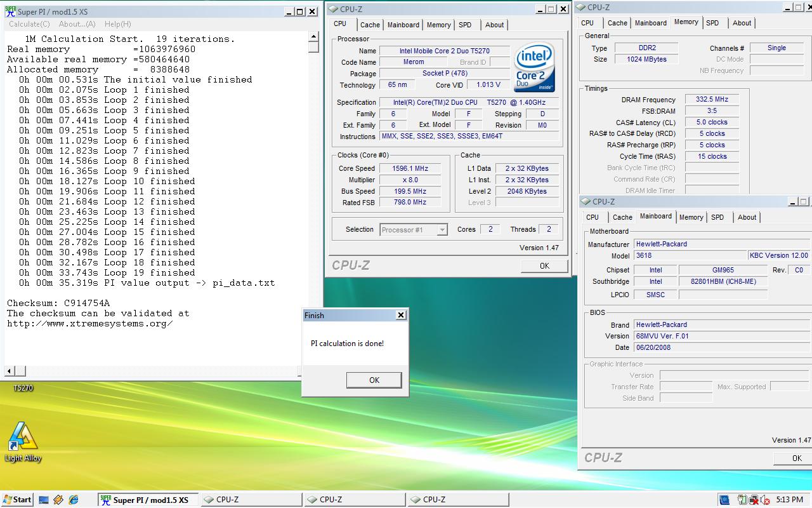This screenshot has height=508, width=812.
Task: Open the Processor #1 selection dropdown
Action: pyautogui.click(x=414, y=230)
